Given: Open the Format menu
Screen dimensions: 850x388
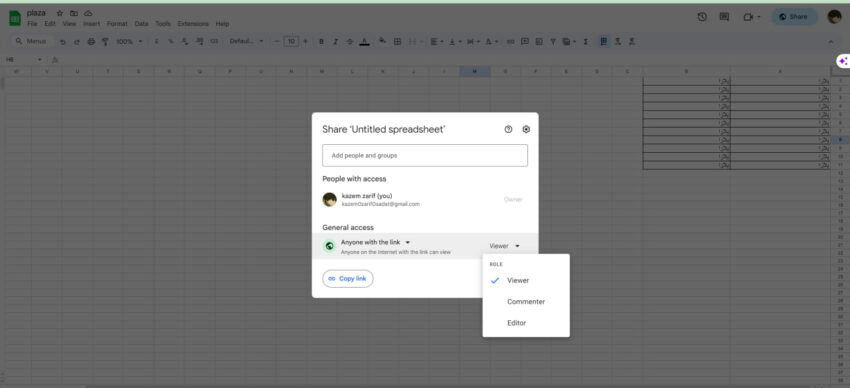Looking at the screenshot, I should [x=117, y=24].
